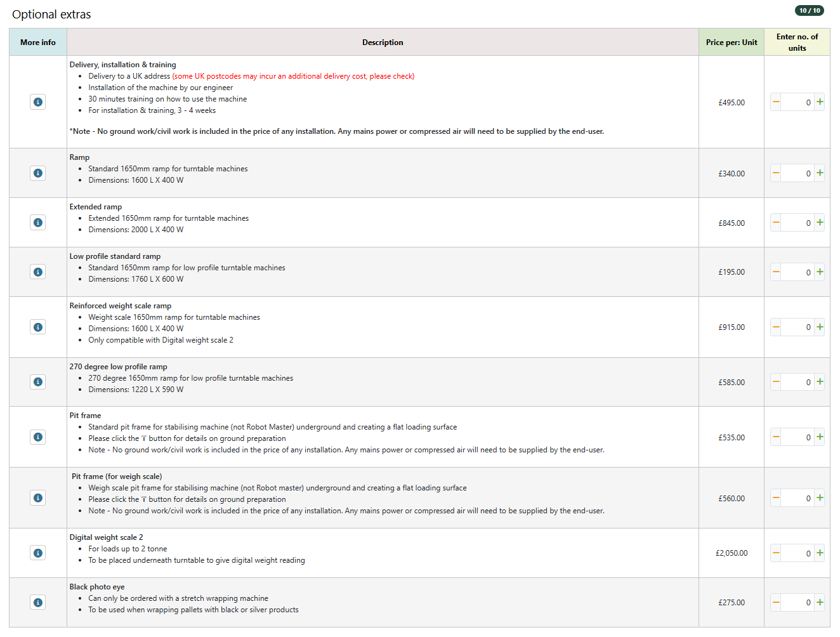Select the £495.00 price cell
Viewport: 840px width, 637px height.
click(732, 102)
